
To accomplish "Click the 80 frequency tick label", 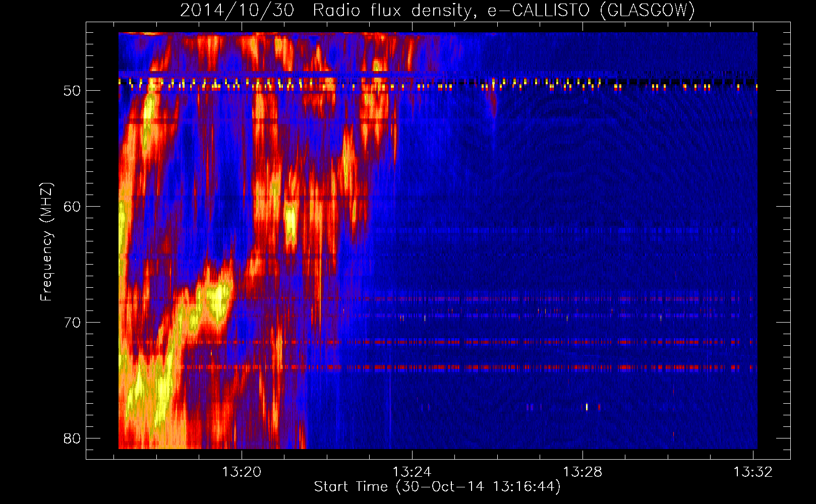I will [x=72, y=438].
